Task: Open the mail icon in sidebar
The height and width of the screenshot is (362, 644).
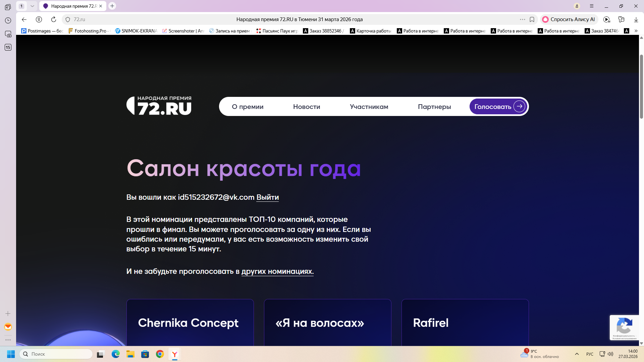Action: [8, 327]
